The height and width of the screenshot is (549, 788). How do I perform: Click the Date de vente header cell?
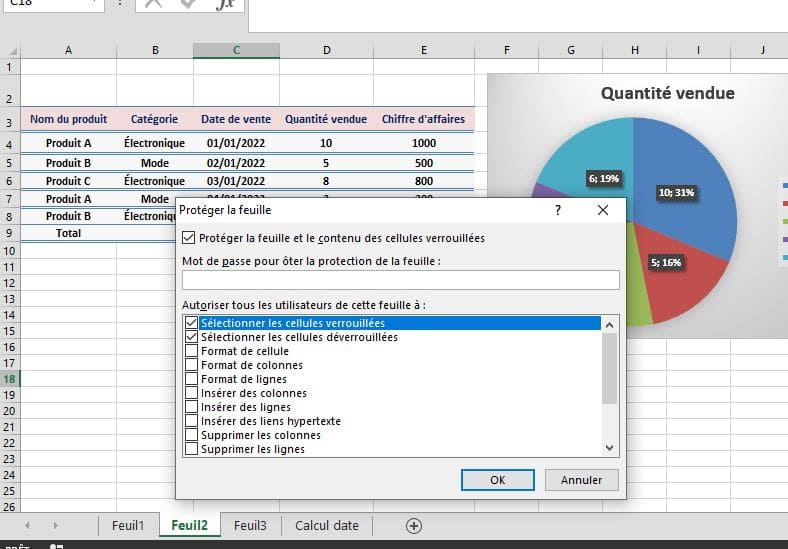point(236,119)
